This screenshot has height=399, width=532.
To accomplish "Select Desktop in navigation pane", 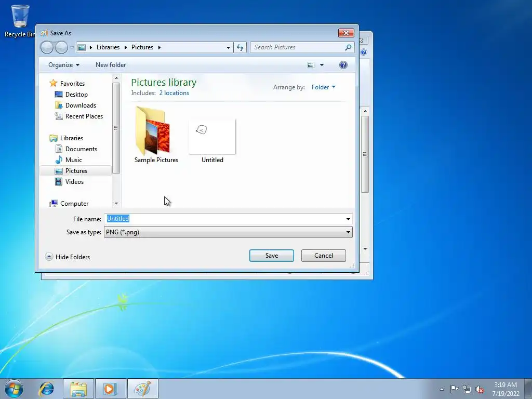I will [76, 95].
